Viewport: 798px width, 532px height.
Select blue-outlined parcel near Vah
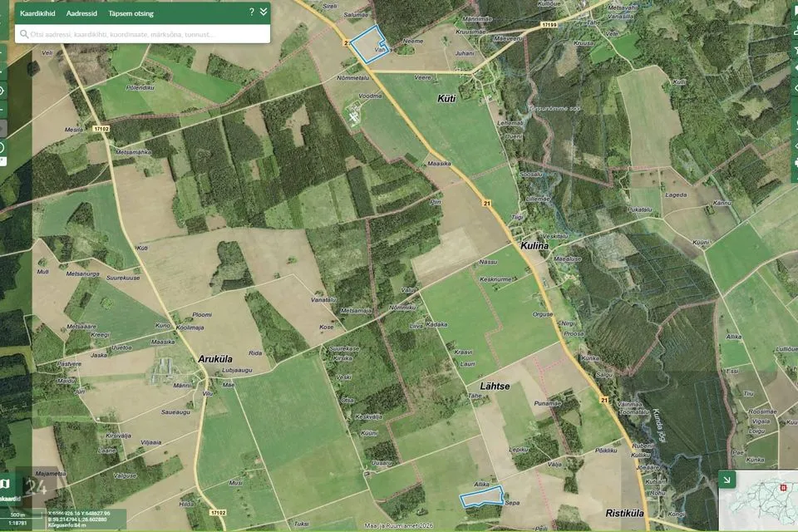coord(368,44)
